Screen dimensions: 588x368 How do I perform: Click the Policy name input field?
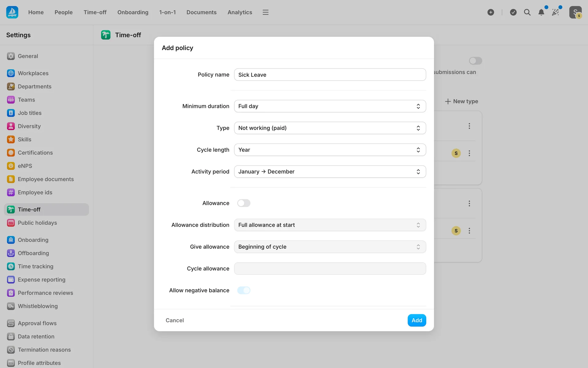330,75
